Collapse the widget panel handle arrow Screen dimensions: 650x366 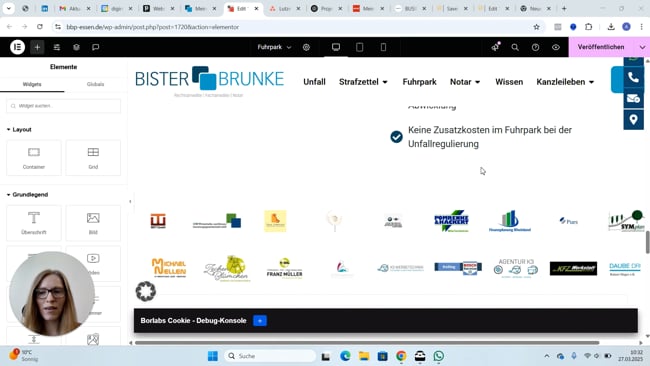[x=130, y=202]
